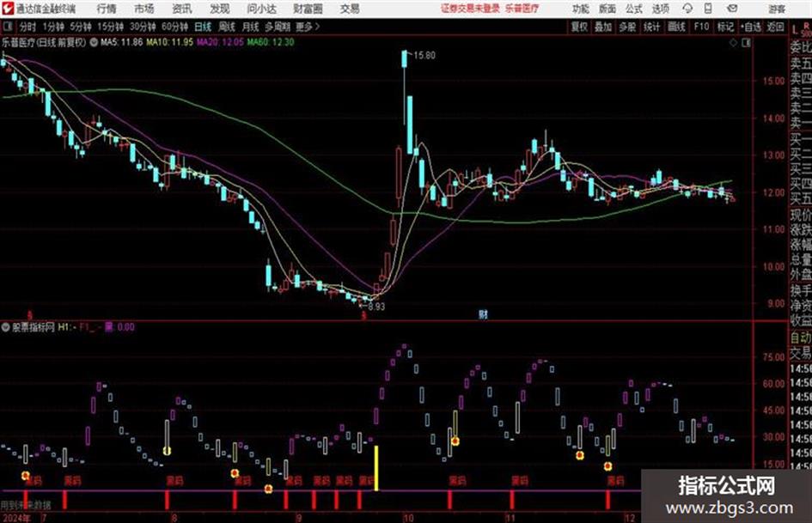
Task: Click the 游客 account label
Action: (x=777, y=9)
